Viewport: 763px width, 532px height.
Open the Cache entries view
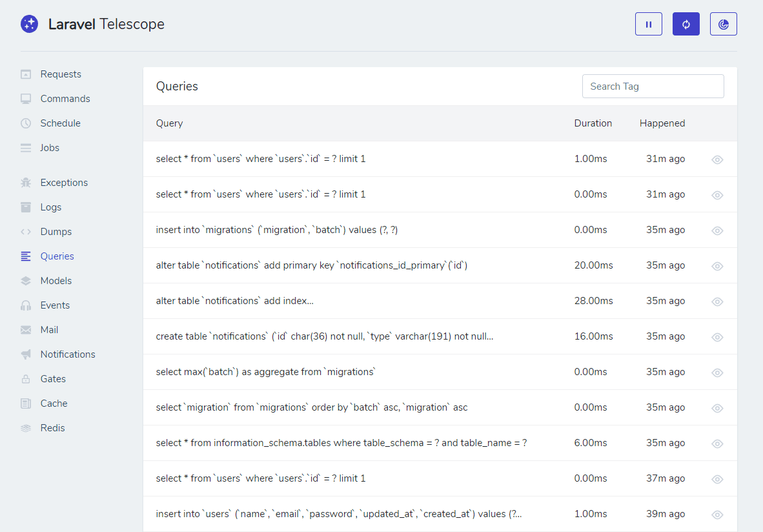point(54,403)
